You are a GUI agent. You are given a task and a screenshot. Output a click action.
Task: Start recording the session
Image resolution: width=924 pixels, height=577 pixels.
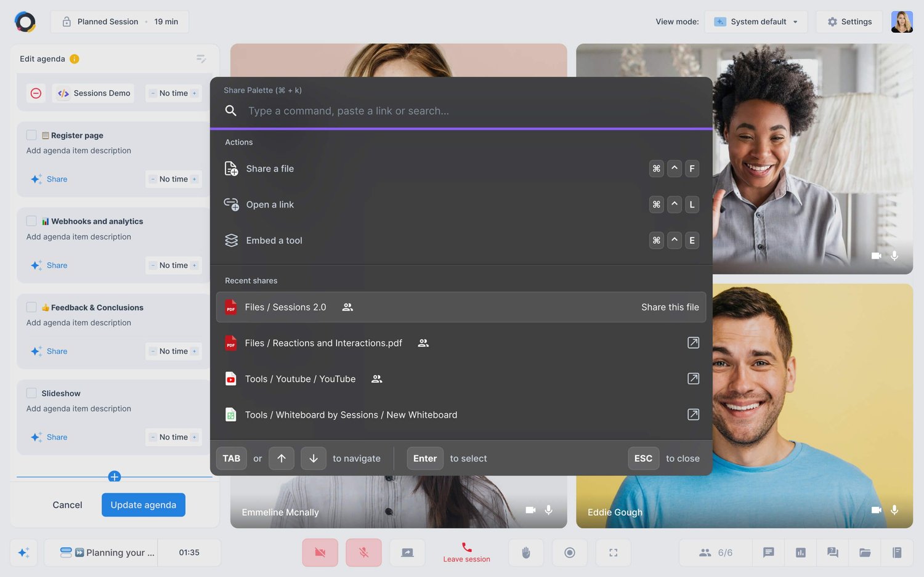(570, 552)
